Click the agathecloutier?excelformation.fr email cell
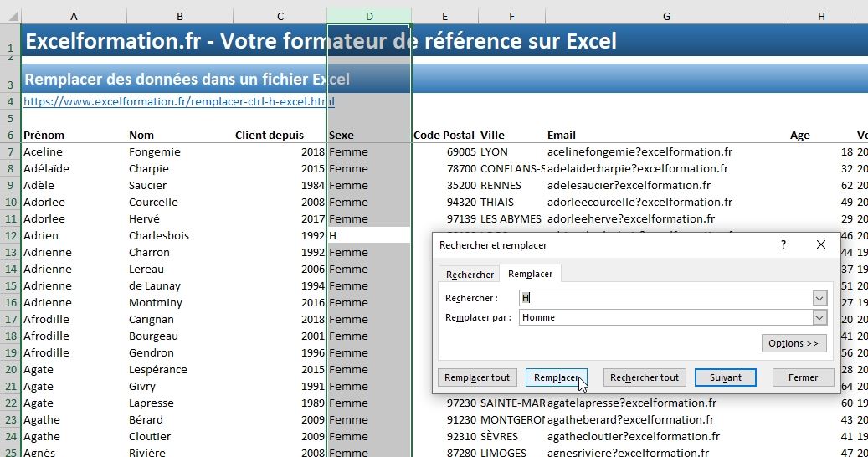The image size is (868, 457). click(666, 436)
